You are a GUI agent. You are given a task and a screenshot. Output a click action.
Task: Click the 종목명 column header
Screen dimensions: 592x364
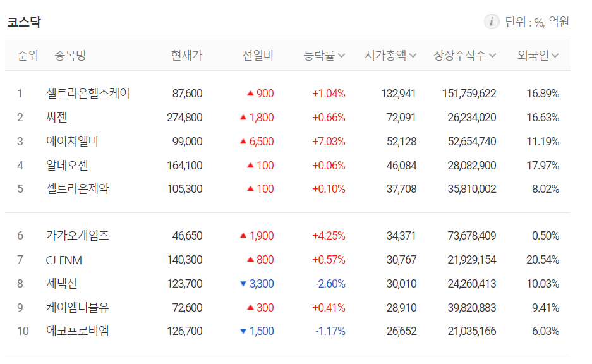tap(70, 56)
